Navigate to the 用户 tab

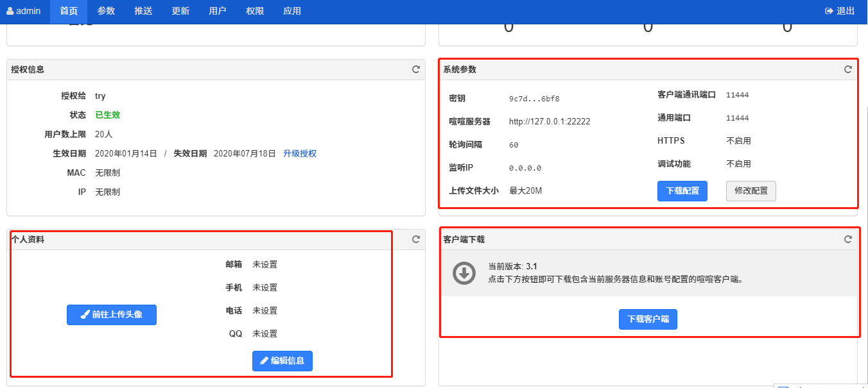[218, 12]
